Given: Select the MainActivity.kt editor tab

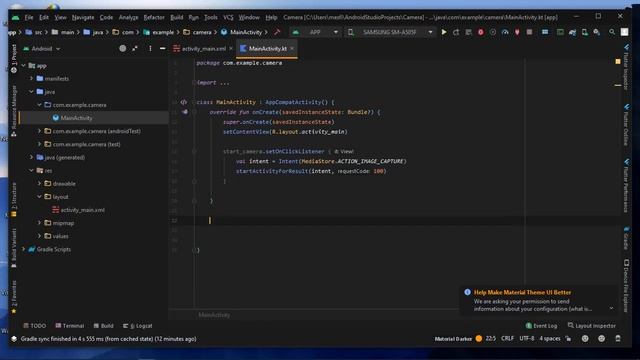Looking at the screenshot, I should point(267,49).
